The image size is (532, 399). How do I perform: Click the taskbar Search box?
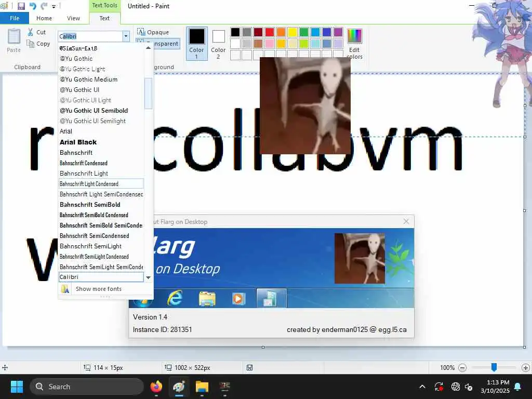point(87,387)
